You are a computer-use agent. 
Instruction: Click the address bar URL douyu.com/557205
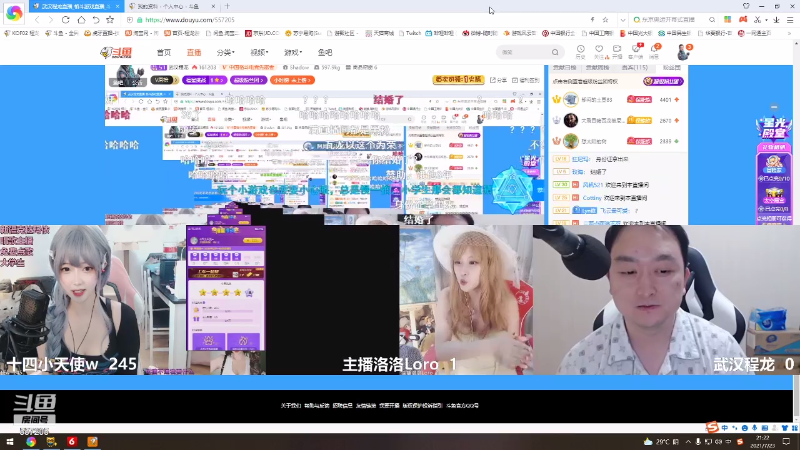coord(190,20)
